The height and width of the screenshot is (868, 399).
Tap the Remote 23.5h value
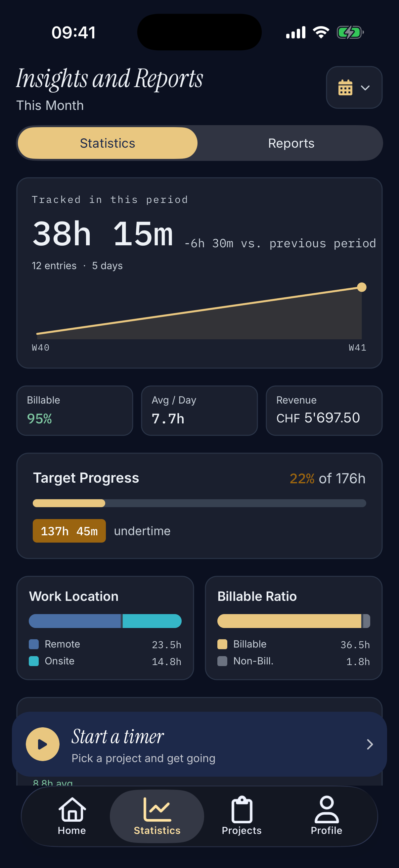click(x=167, y=645)
